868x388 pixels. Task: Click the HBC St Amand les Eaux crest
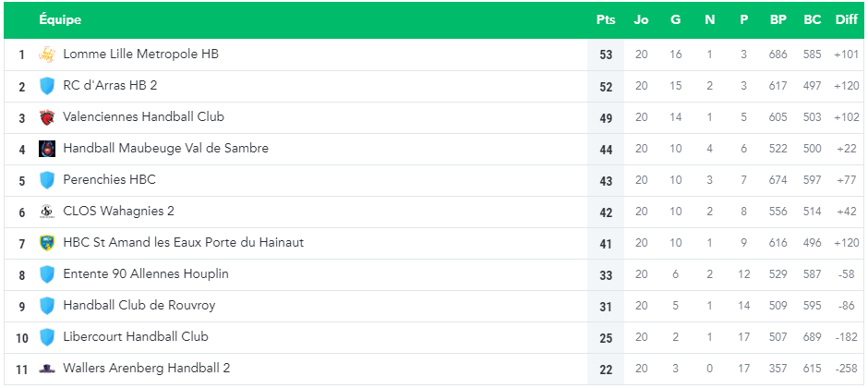pyautogui.click(x=47, y=242)
